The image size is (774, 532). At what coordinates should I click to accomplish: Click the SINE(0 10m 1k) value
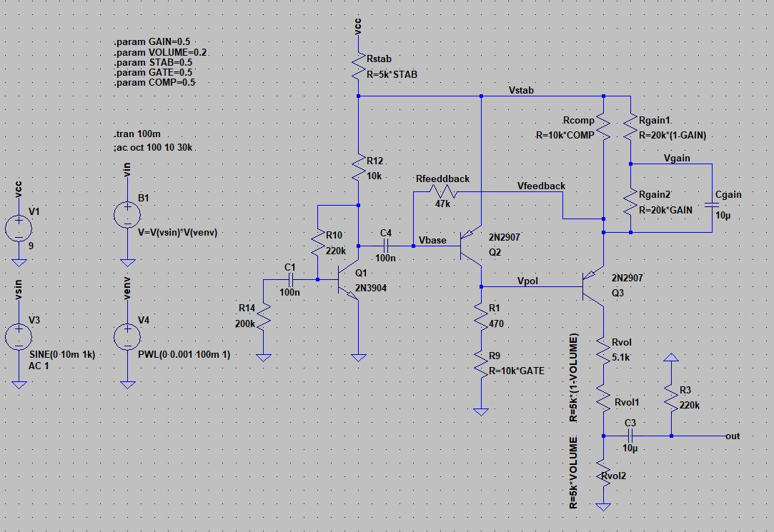point(62,354)
